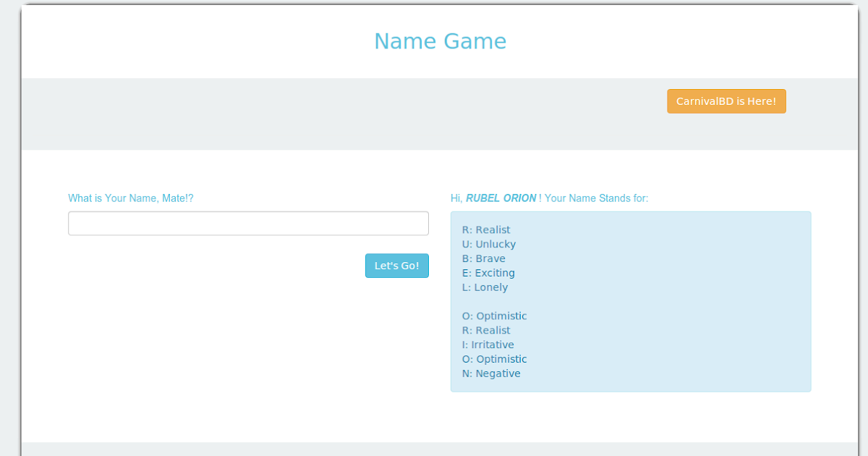This screenshot has width=868, height=456.
Task: Click the CarnivalBD is Here! button
Action: 726,101
